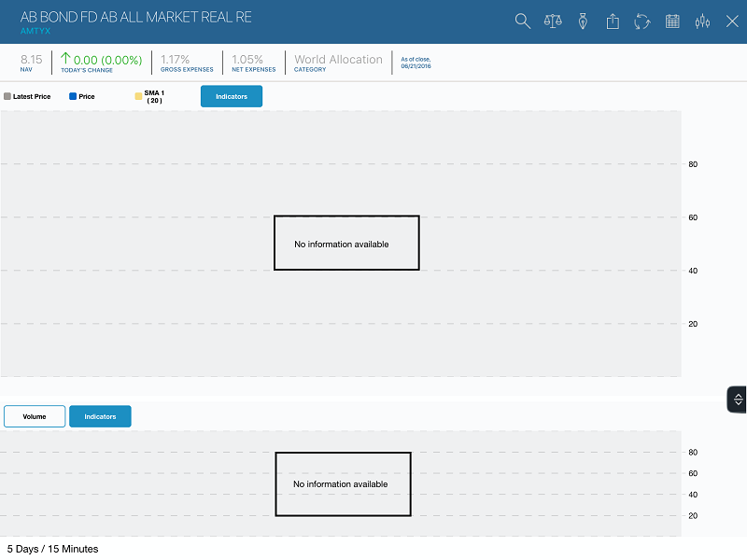Close the chart with X icon

point(732,21)
